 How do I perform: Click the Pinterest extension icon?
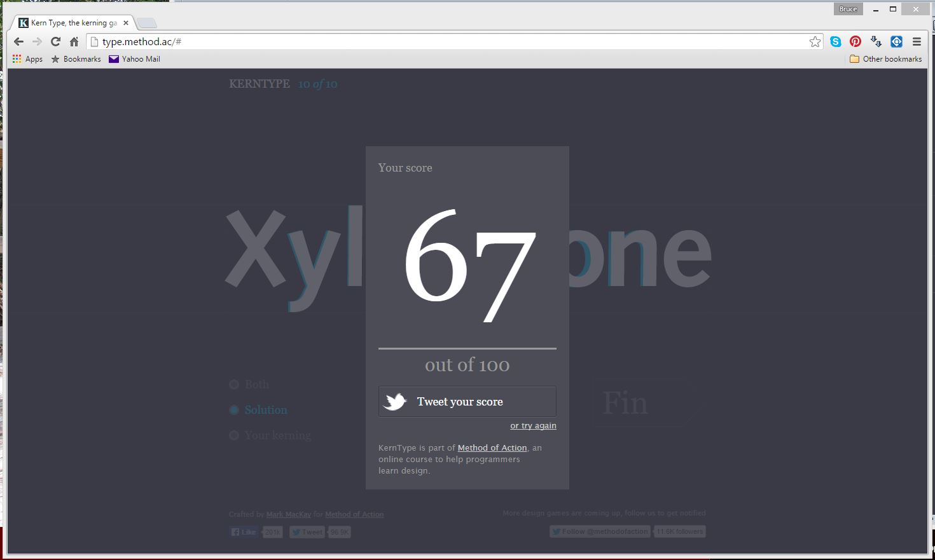855,42
